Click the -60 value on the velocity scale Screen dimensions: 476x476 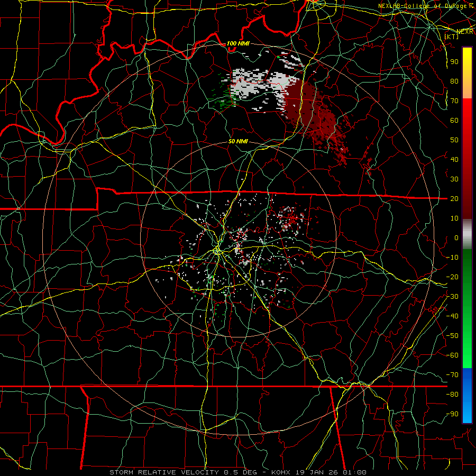click(452, 355)
